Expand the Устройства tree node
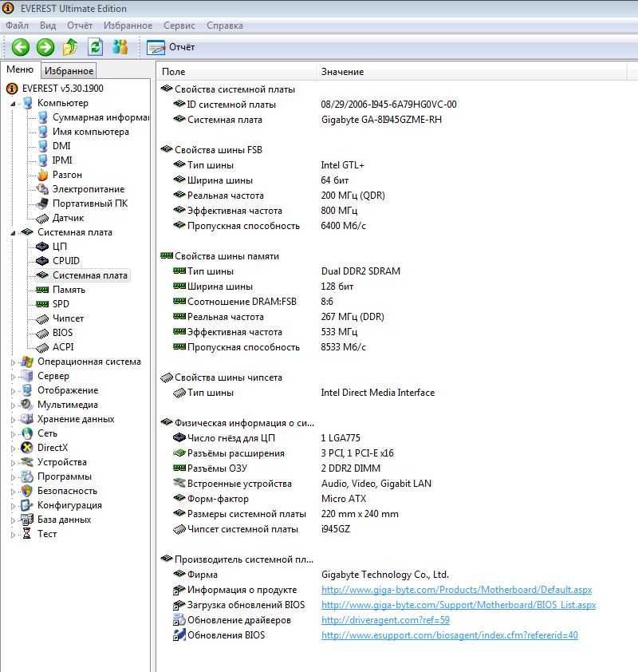Image resolution: width=638 pixels, height=672 pixels. click(x=13, y=463)
